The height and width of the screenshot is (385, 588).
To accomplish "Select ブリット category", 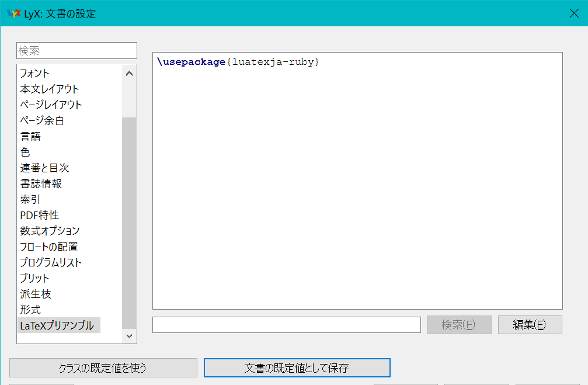I will [34, 278].
